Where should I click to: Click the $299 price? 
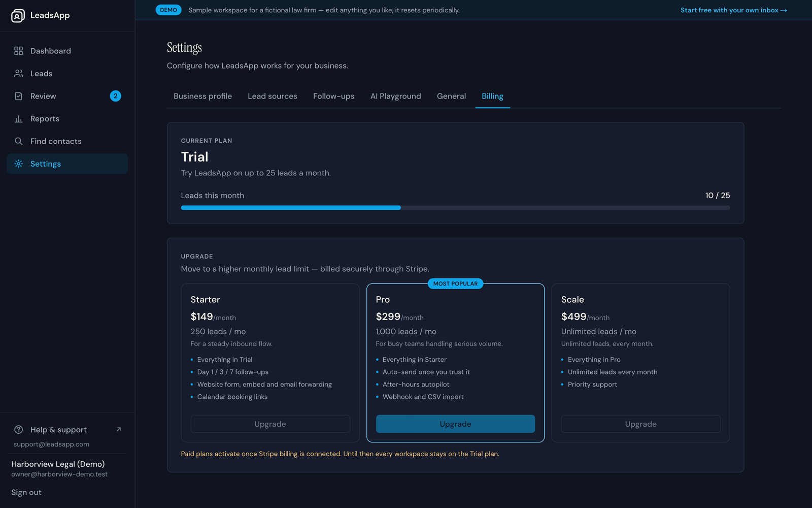tap(388, 316)
